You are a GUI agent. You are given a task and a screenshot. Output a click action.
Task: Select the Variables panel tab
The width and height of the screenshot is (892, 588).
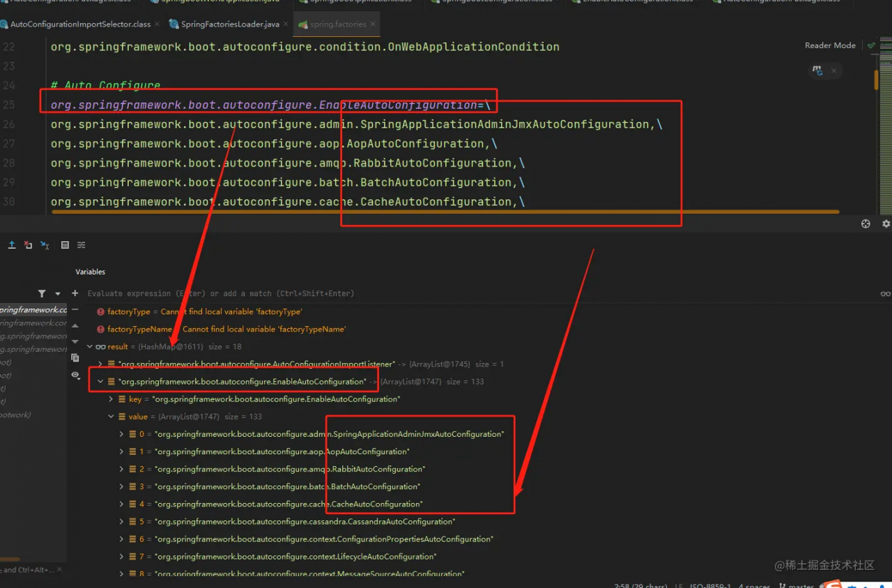[x=91, y=272]
